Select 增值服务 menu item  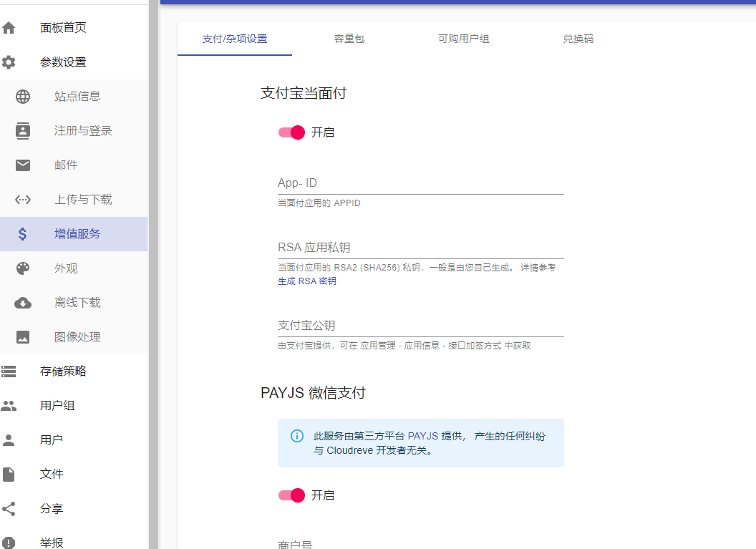74,234
